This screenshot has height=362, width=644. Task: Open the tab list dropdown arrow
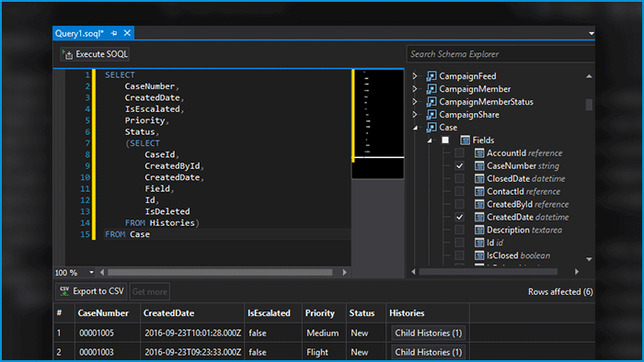pos(591,33)
